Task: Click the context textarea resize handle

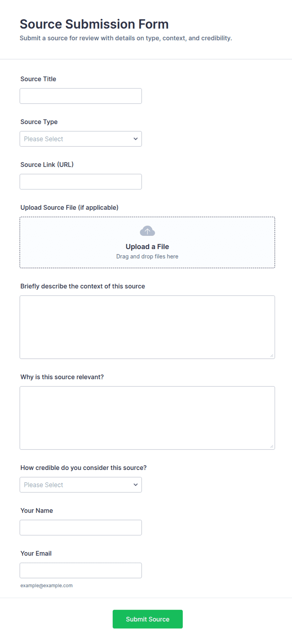Action: tap(272, 356)
